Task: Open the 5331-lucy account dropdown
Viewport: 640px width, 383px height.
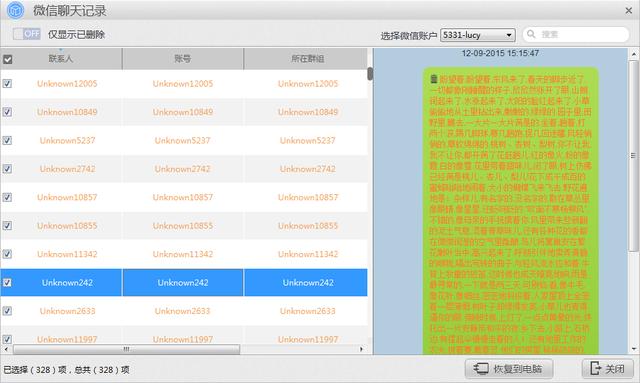Action: point(478,35)
